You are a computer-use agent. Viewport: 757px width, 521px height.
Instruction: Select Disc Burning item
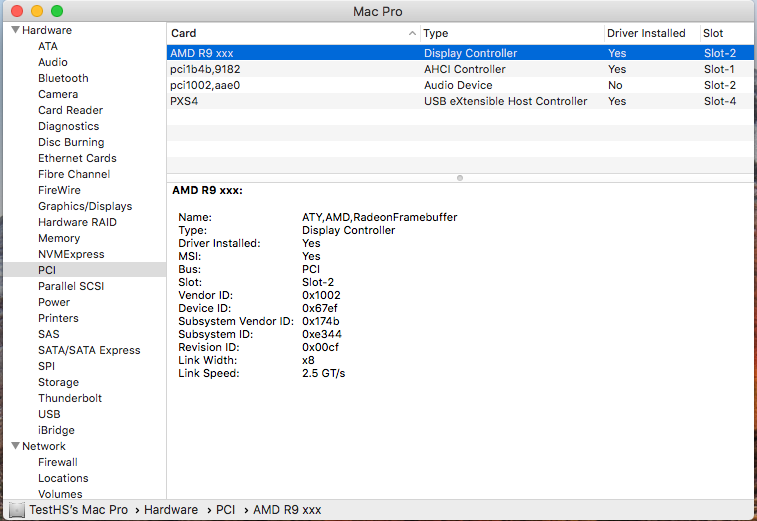[71, 142]
